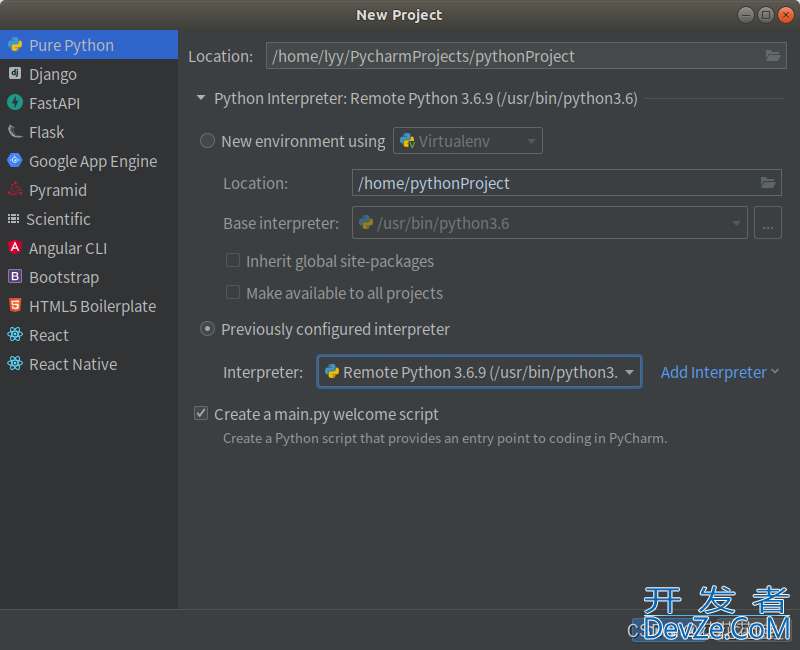Screen dimensions: 800x650
Task: Enable Make available to all projects
Action: pyautogui.click(x=233, y=293)
